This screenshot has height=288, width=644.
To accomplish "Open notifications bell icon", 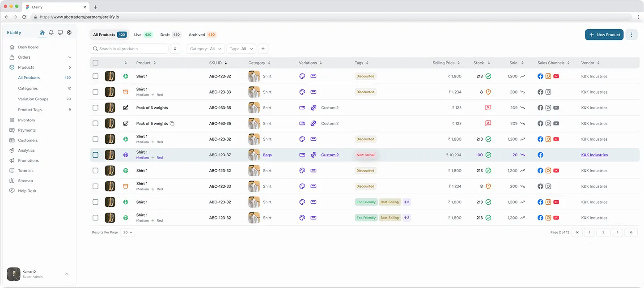I will tap(51, 33).
